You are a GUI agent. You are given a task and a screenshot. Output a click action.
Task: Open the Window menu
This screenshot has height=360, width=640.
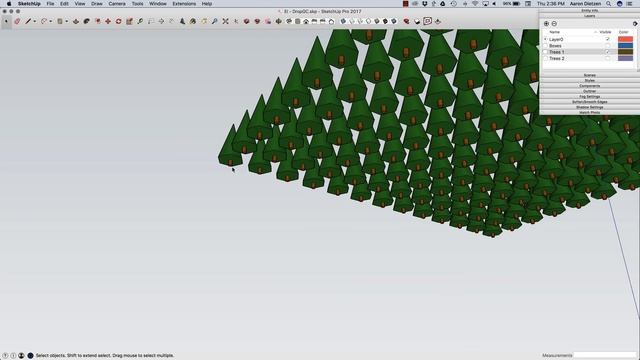(x=158, y=4)
